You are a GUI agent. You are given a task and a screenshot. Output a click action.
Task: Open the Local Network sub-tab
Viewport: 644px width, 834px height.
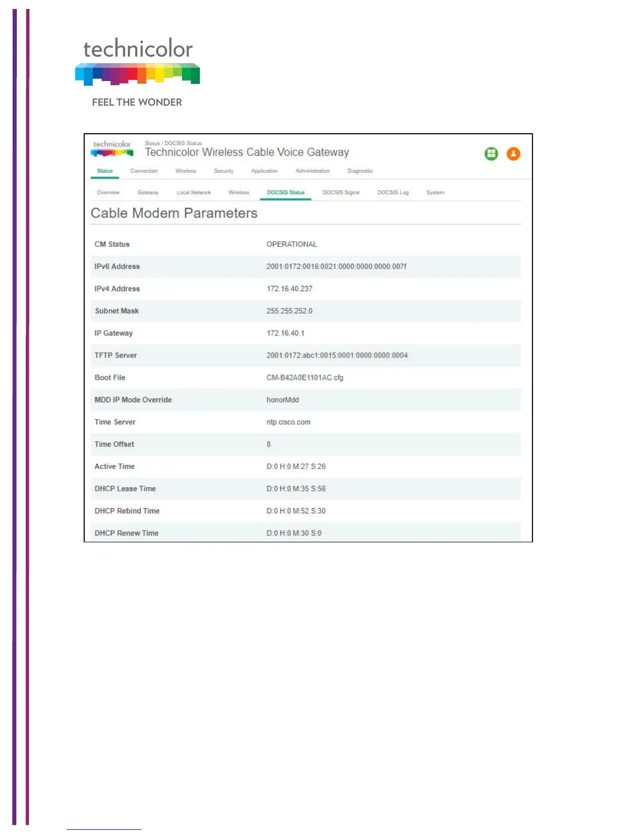194,193
